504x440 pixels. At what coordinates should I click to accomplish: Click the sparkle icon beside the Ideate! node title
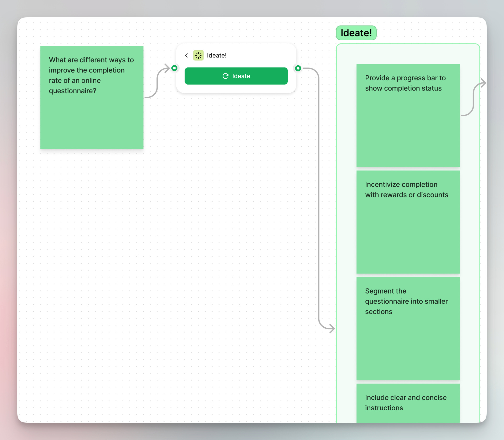pos(198,55)
